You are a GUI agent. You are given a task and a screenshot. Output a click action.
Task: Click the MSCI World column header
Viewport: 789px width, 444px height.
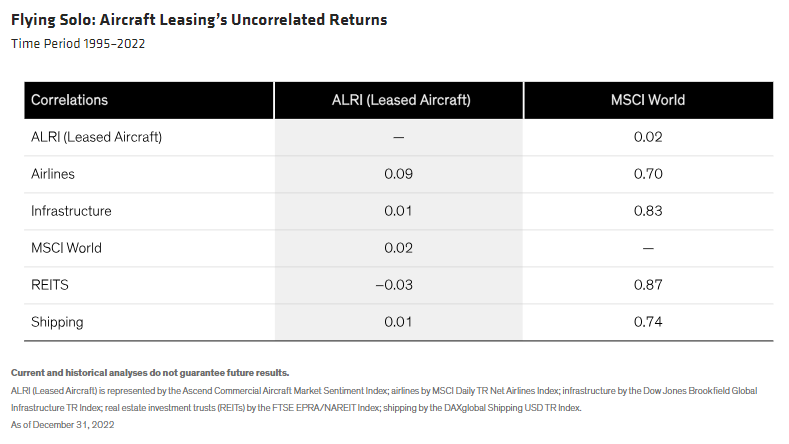coord(648,100)
